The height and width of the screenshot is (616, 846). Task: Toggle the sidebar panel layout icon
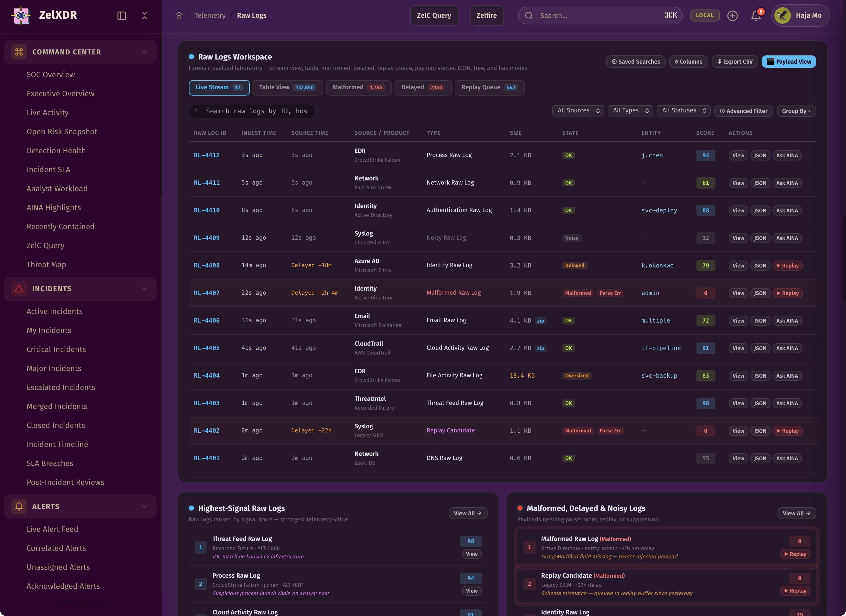click(x=121, y=16)
